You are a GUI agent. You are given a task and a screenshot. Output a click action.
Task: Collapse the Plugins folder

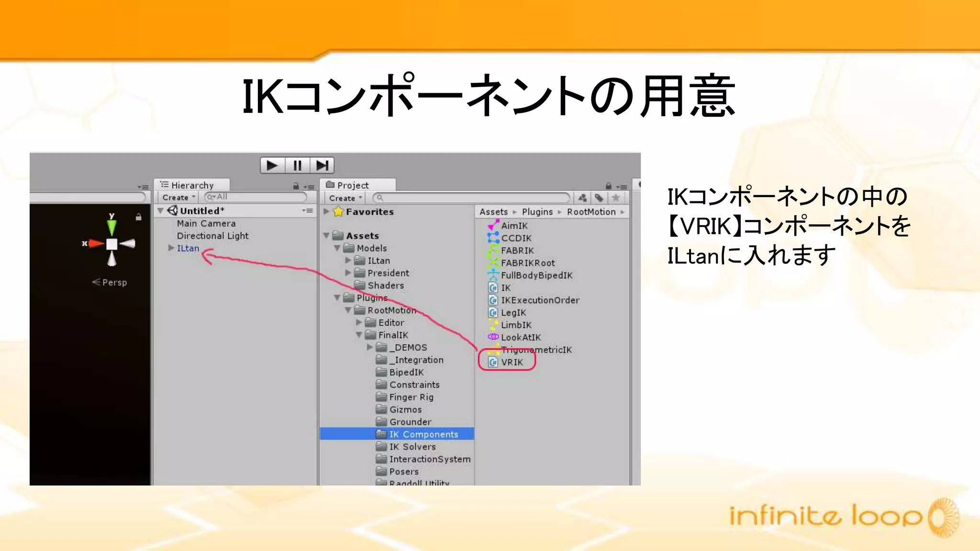click(x=337, y=298)
